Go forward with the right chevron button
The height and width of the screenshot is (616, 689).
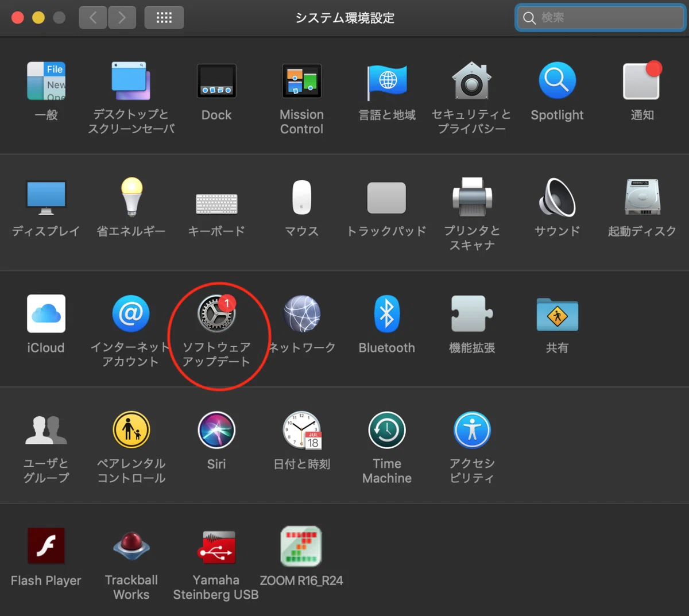(121, 18)
